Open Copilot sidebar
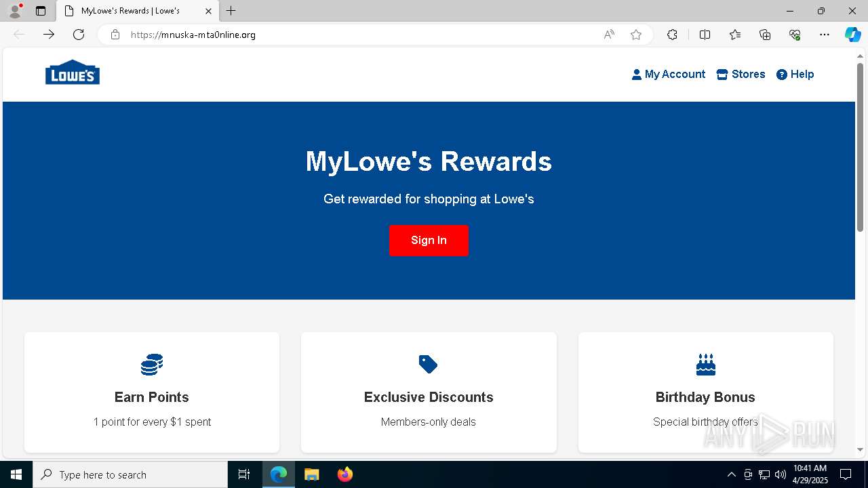 point(852,35)
